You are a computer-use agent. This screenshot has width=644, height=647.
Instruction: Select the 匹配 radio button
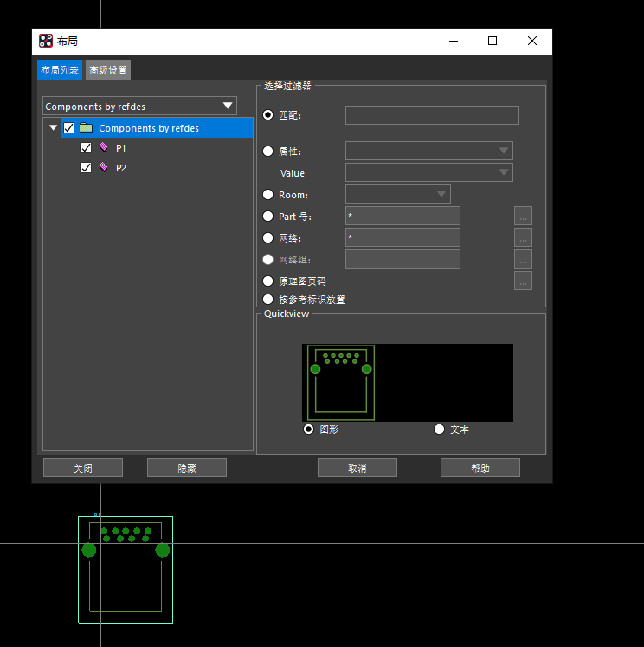[x=268, y=114]
